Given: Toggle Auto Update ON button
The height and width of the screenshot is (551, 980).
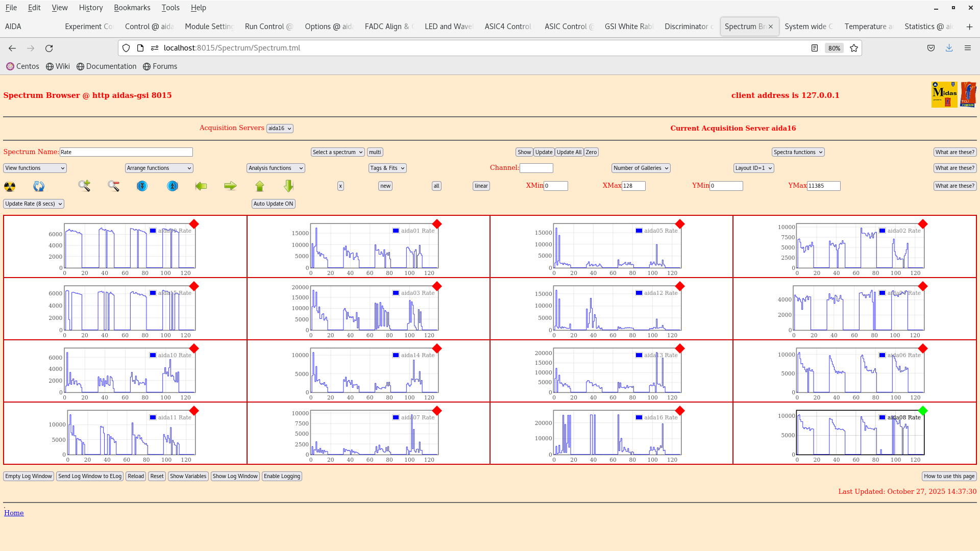Looking at the screenshot, I should (273, 204).
